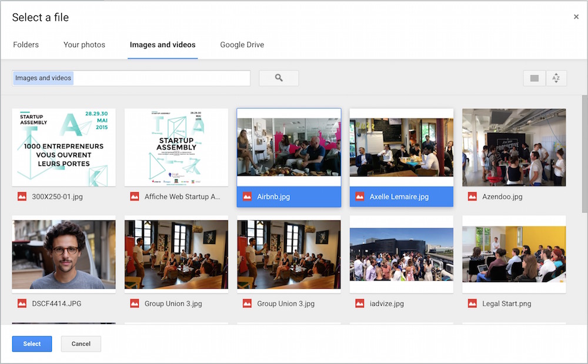Screen dimensions: 588x364
Task: Choose the Airbnb office photo thumbnail
Action: [289, 148]
